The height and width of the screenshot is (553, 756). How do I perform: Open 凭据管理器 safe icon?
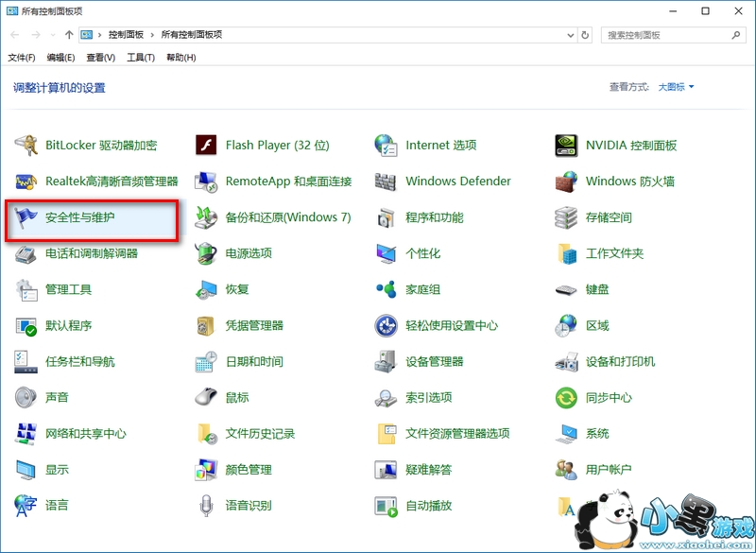point(206,326)
